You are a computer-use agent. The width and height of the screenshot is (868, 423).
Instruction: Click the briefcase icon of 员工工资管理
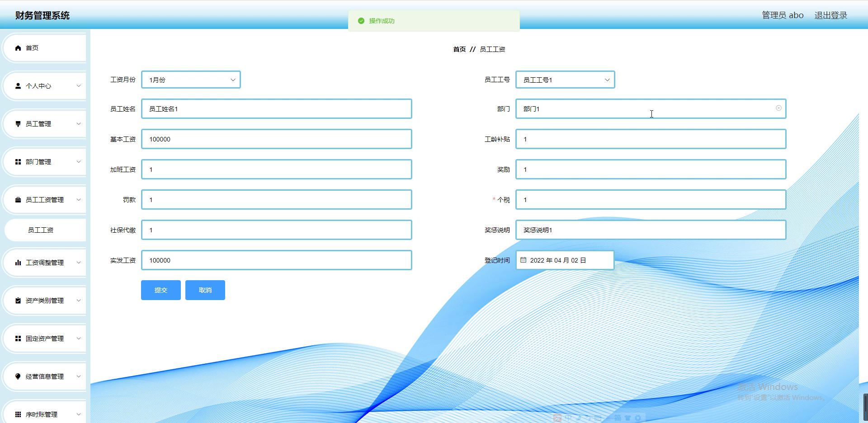18,200
